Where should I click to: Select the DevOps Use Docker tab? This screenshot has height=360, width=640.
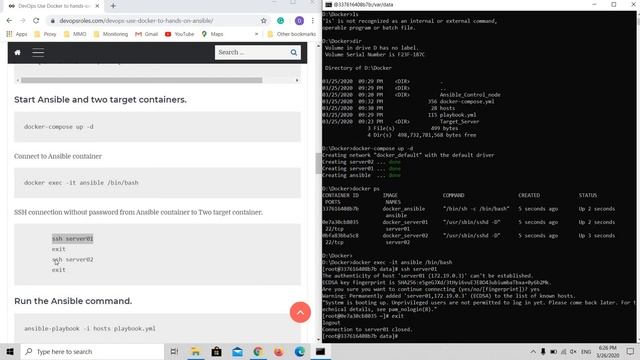click(x=53, y=6)
